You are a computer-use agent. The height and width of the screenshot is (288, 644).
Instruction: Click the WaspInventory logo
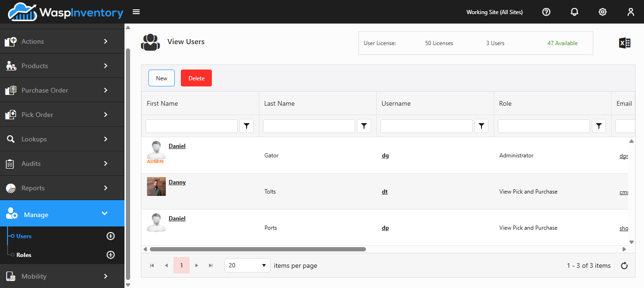coord(65,12)
